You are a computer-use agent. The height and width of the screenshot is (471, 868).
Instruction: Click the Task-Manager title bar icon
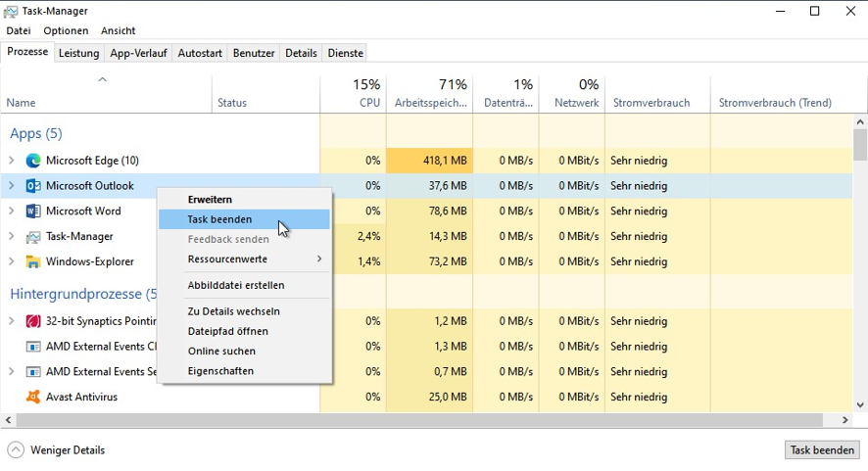pos(11,11)
